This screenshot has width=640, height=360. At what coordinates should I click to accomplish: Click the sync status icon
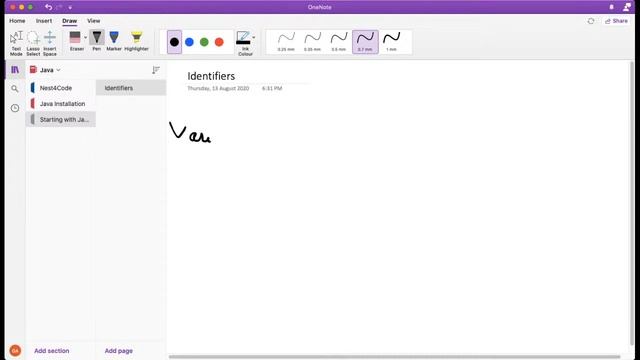[x=591, y=21]
